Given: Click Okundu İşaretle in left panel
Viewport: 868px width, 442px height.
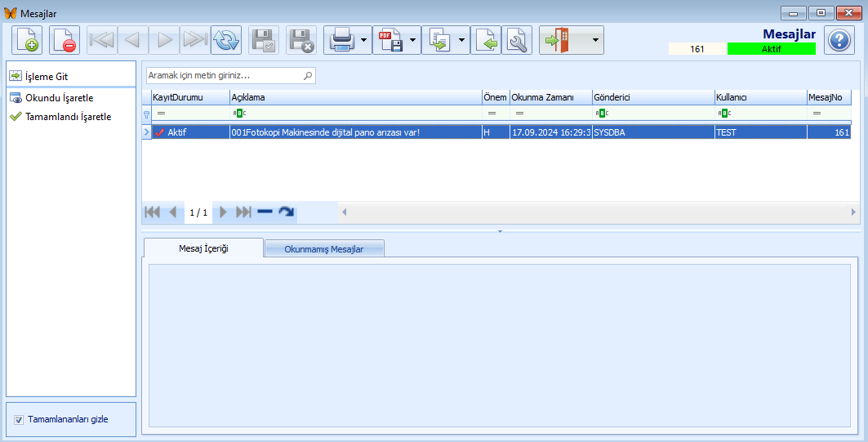Looking at the screenshot, I should (60, 98).
